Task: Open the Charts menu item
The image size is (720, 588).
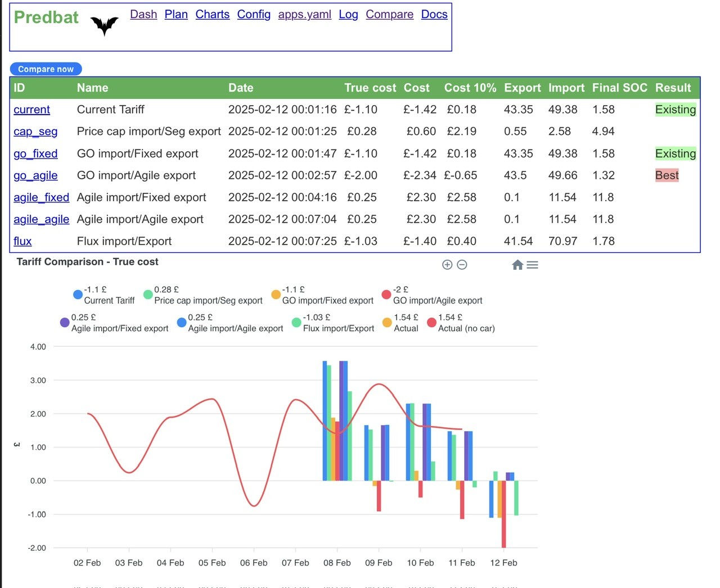Action: tap(213, 15)
